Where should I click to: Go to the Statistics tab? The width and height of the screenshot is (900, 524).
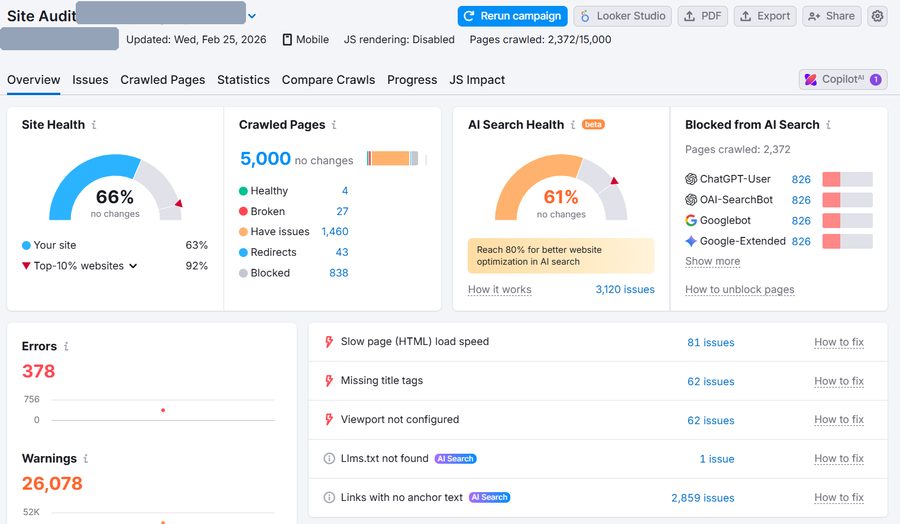click(x=243, y=80)
